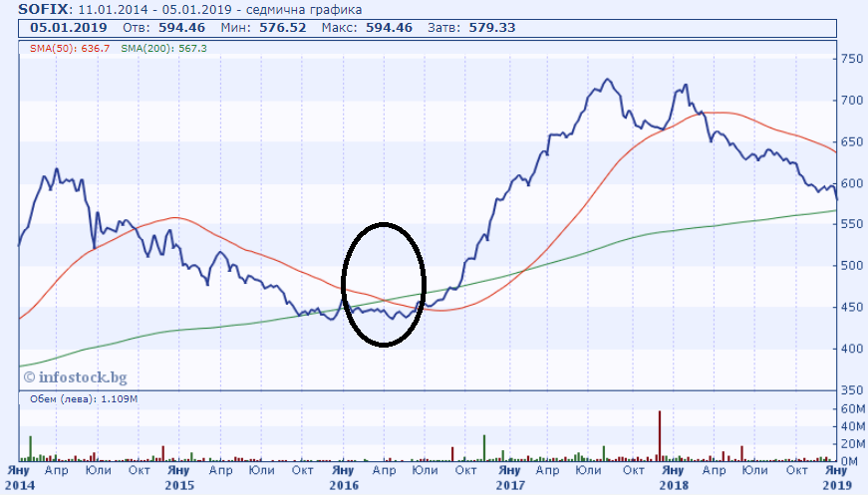Image resolution: width=868 pixels, height=495 pixels.
Task: Click the SOFIX chart title
Action: (x=190, y=9)
